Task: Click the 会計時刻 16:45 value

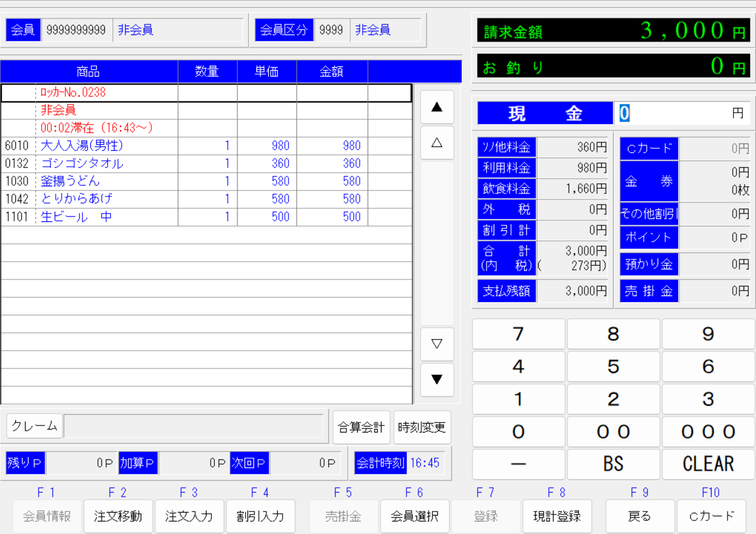Action: 425,463
